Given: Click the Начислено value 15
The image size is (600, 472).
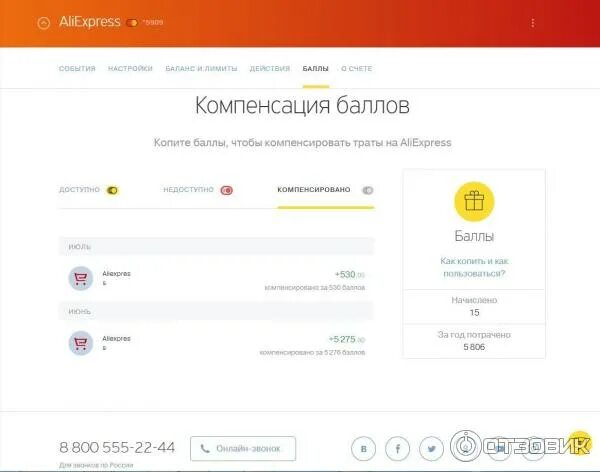Looking at the screenshot, I should (474, 312).
